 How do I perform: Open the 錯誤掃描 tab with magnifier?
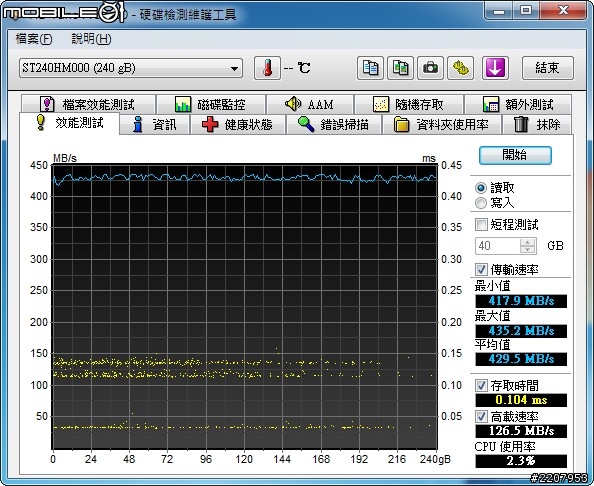tap(334, 125)
